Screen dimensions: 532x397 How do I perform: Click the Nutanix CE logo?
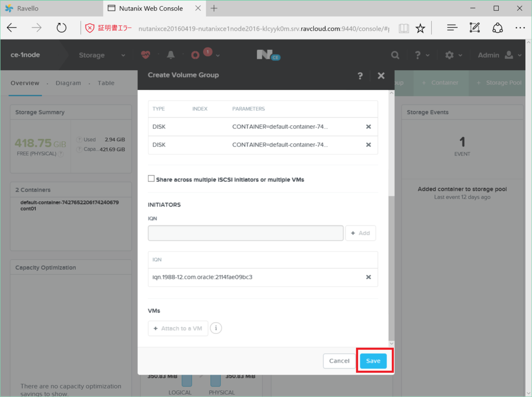coord(268,55)
